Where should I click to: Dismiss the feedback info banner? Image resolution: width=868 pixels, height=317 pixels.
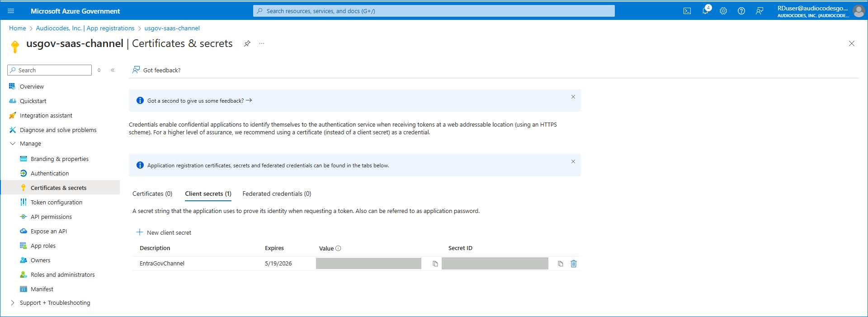(573, 97)
